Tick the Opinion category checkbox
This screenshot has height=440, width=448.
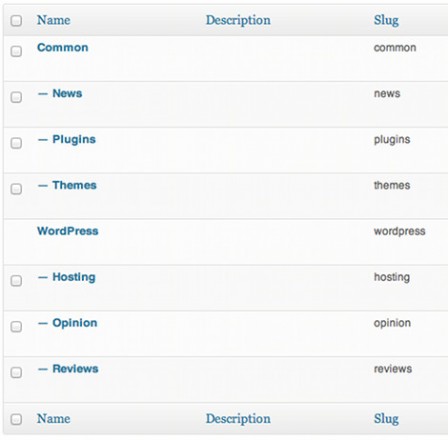point(16,326)
